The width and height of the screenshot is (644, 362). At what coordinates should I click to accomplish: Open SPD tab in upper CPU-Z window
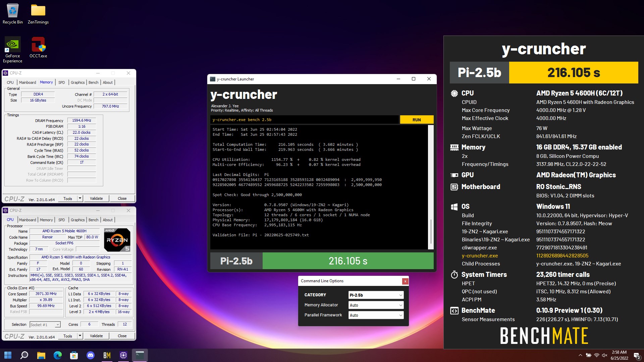click(62, 82)
